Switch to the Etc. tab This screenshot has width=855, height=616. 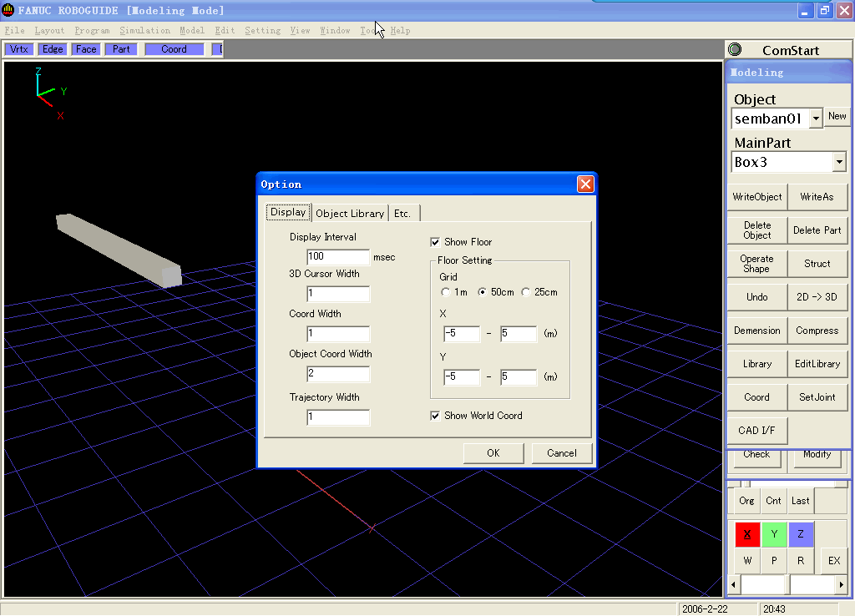point(402,213)
